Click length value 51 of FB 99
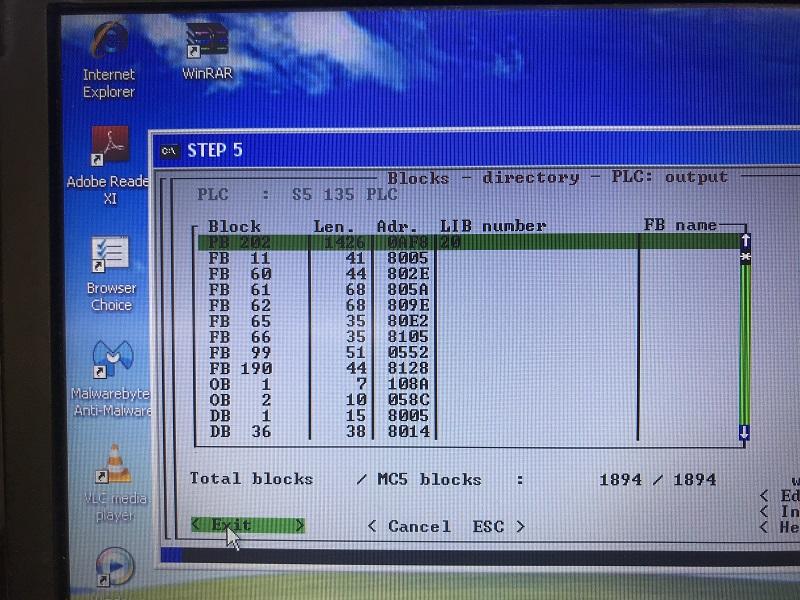The height and width of the screenshot is (600, 800). [356, 353]
